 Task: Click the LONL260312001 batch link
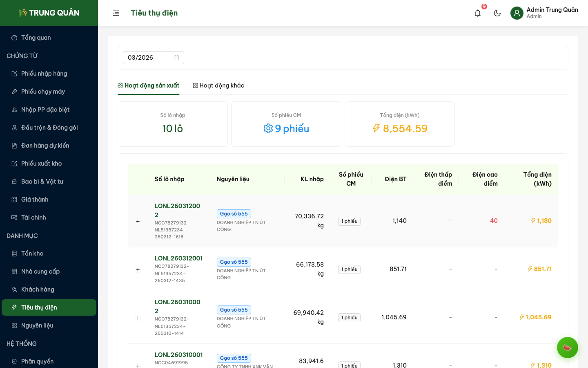pos(178,258)
